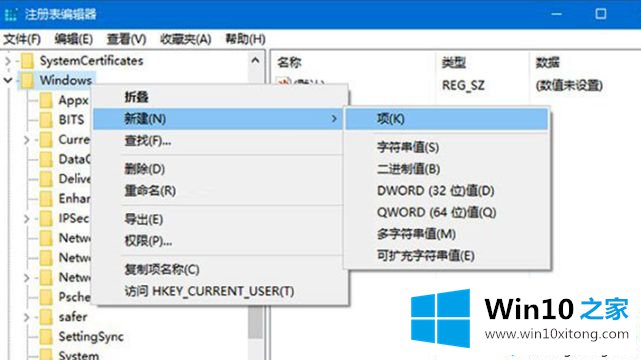Click the System folder icon
Viewport: 641px width, 360px height.
click(x=46, y=354)
